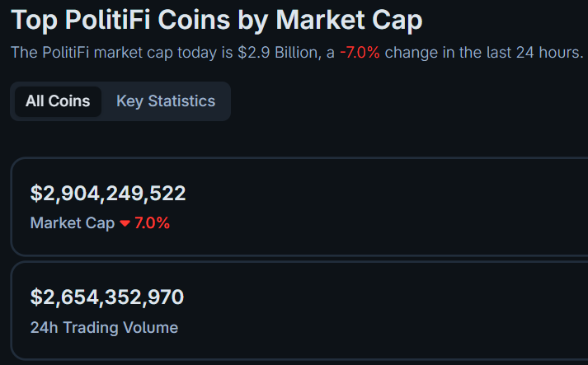Select the $2,904,249,522 market cap value
The width and height of the screenshot is (588, 365).
(108, 194)
